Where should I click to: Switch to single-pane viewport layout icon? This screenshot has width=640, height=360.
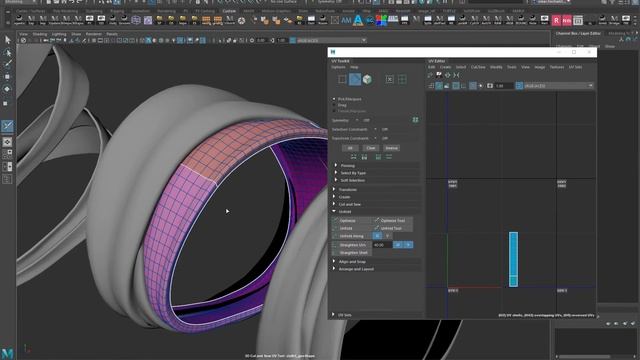pyautogui.click(x=7, y=142)
